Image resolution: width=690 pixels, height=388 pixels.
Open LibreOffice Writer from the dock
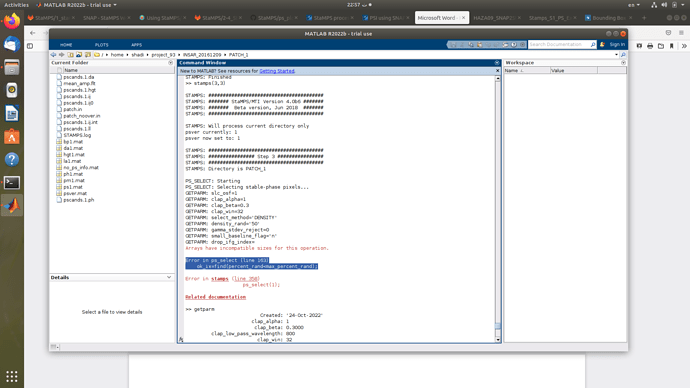12,113
